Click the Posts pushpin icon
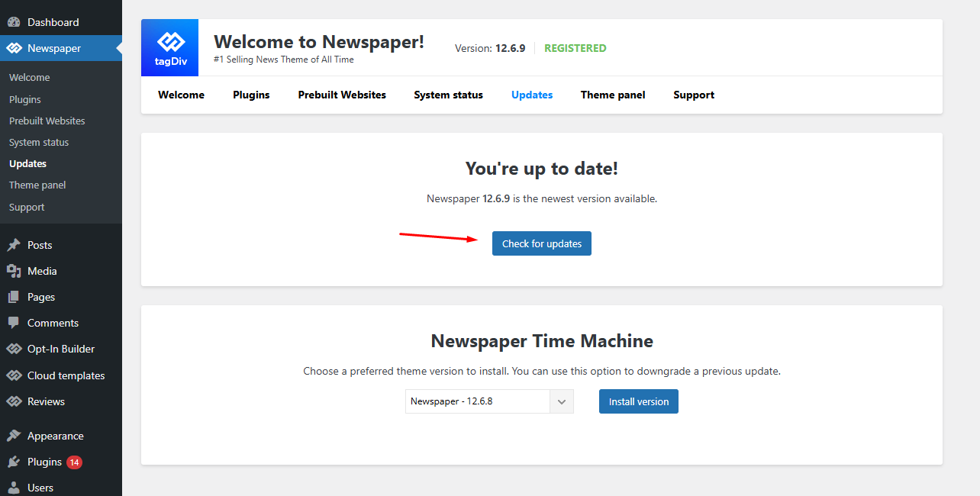 pos(14,245)
